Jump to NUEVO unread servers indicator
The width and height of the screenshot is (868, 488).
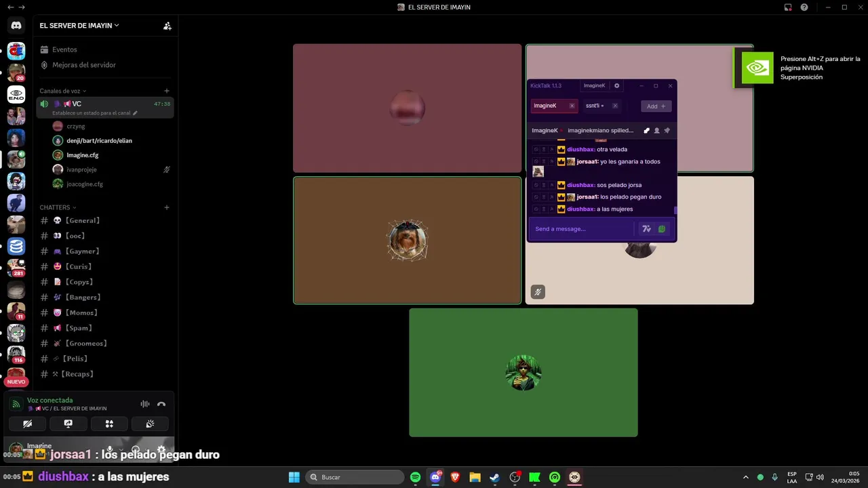(16, 382)
